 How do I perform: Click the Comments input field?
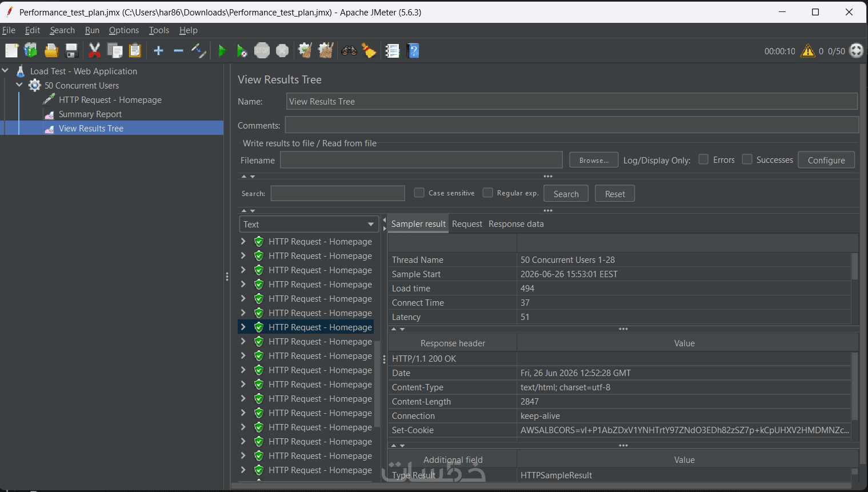[x=571, y=125]
